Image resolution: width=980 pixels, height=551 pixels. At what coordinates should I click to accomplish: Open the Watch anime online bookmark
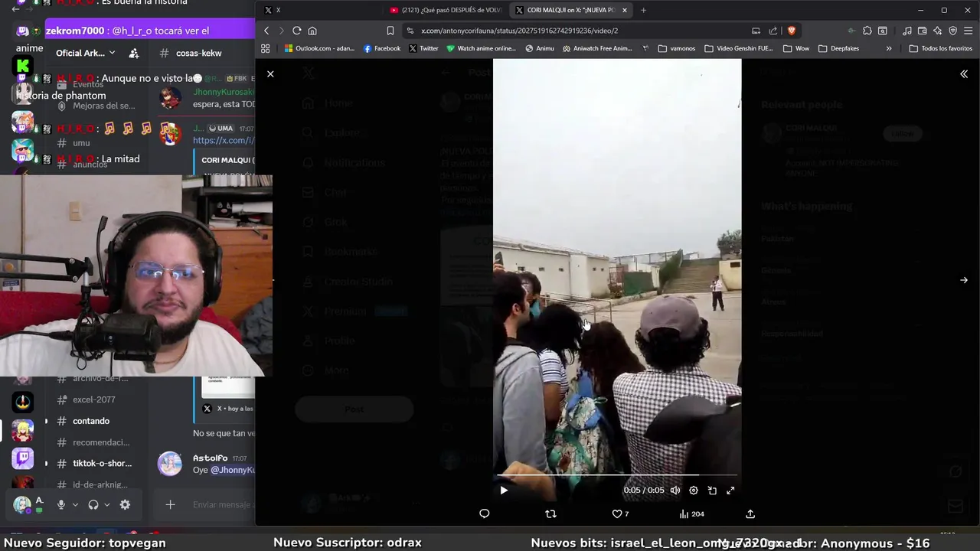481,48
